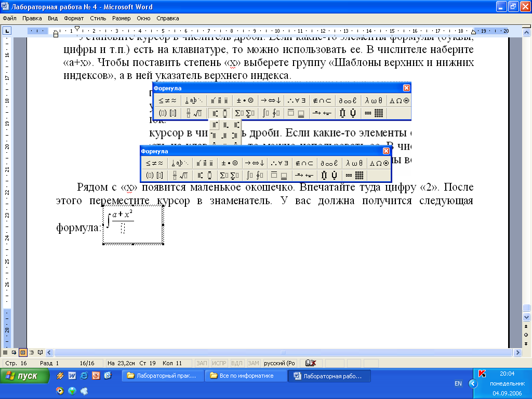Click Next Page double-arrow button
532x399 pixels.
526,344
